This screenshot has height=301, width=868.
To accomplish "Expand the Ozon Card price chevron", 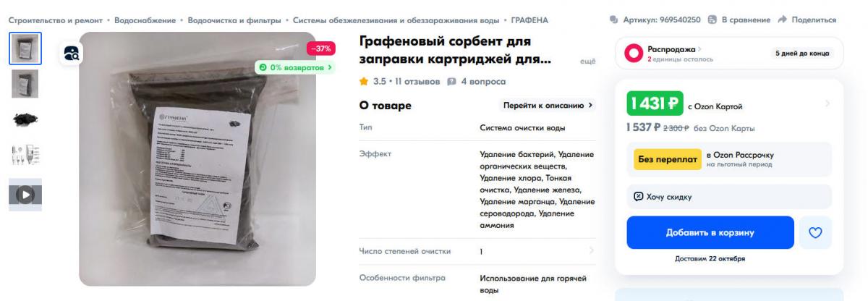I will point(827,105).
